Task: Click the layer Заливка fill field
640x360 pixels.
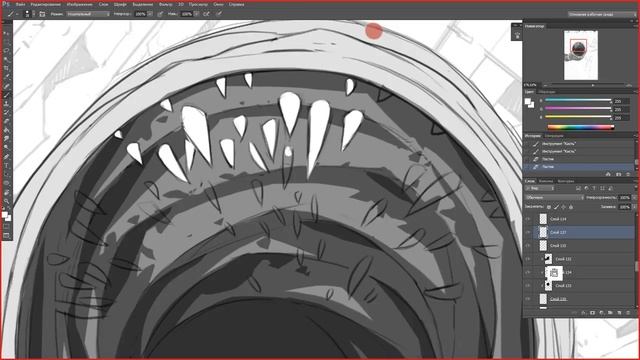Action: coord(624,207)
